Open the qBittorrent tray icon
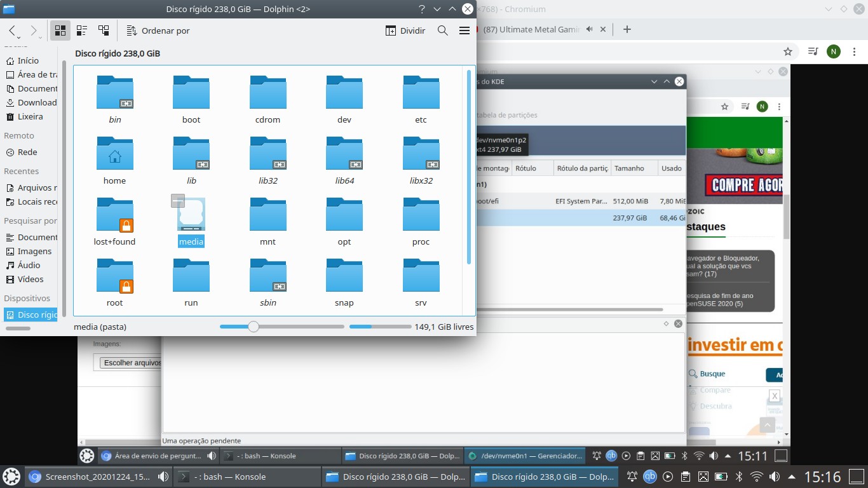Viewport: 868px width, 488px height. [x=650, y=477]
